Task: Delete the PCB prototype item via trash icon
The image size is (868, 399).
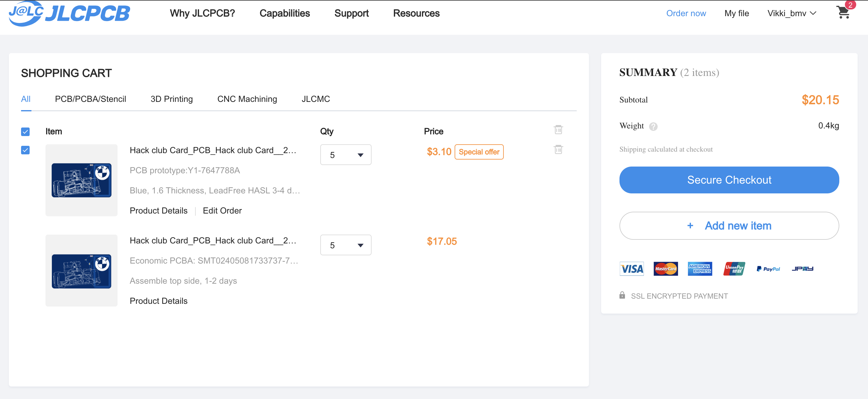Action: click(558, 149)
